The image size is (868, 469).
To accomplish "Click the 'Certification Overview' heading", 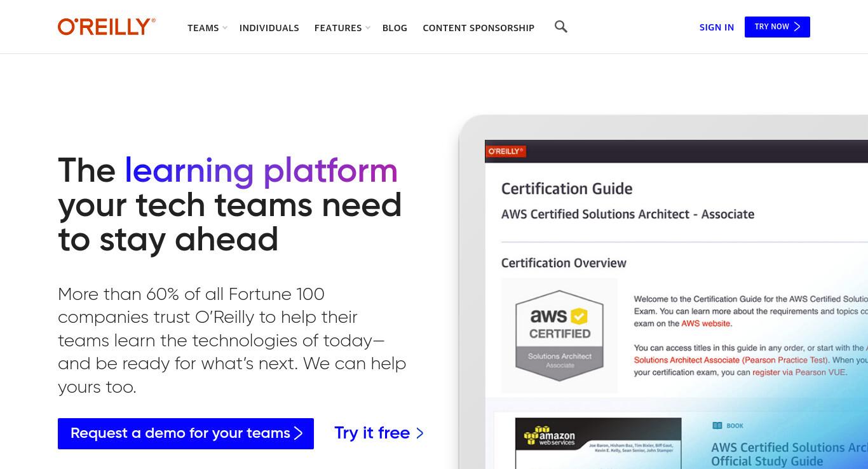I will (x=564, y=263).
